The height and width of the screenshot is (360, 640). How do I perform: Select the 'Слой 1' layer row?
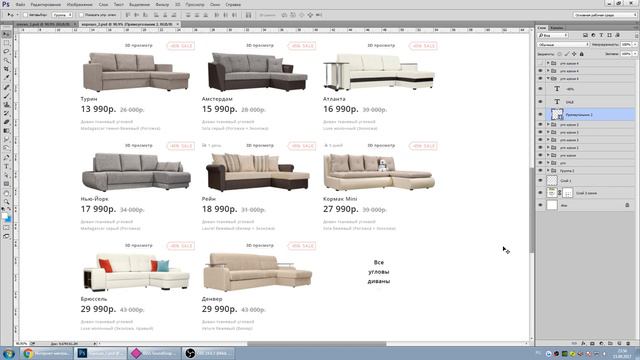click(586, 180)
